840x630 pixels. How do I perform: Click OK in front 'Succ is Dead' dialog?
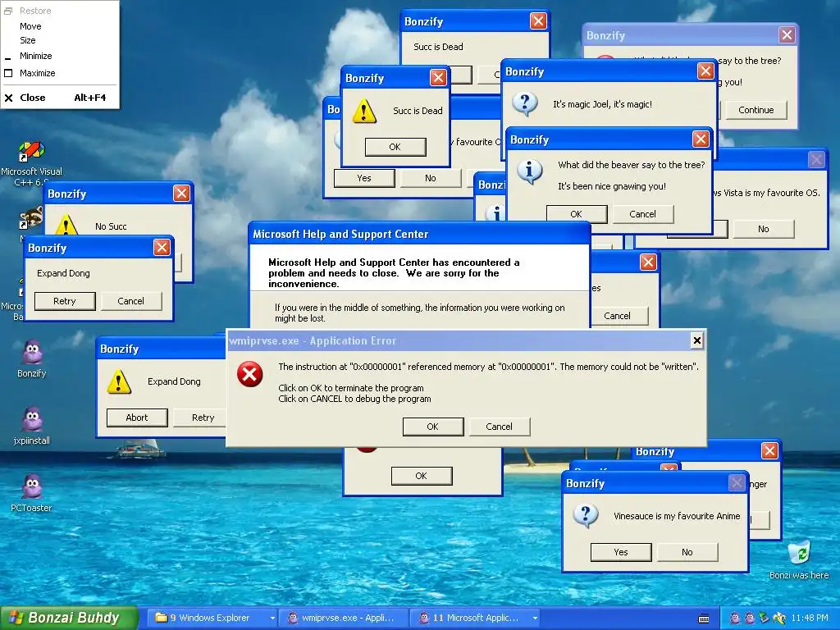point(395,147)
